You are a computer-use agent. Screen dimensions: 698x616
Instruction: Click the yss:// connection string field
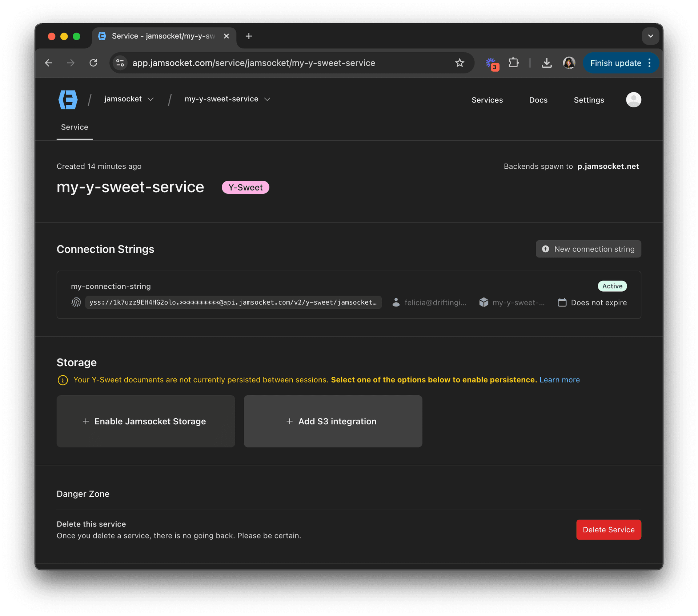pyautogui.click(x=233, y=302)
